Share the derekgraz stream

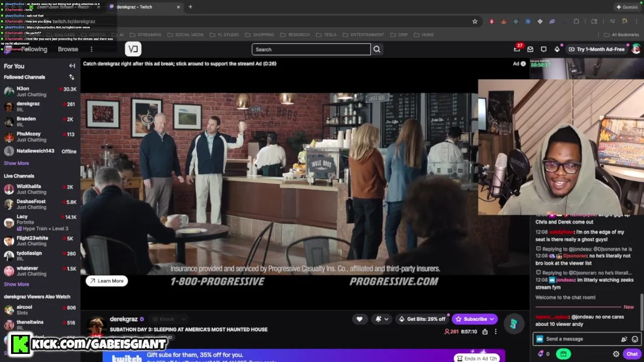tap(485, 332)
